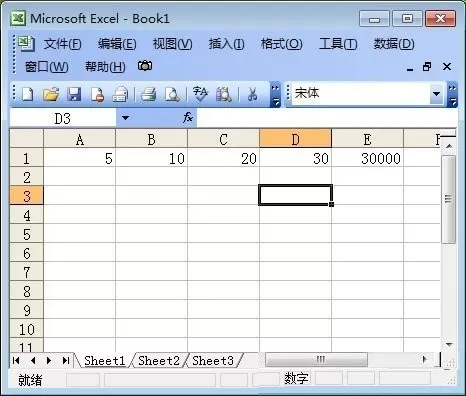Select column C header
Viewport: 466px width, 396px height.
point(223,139)
